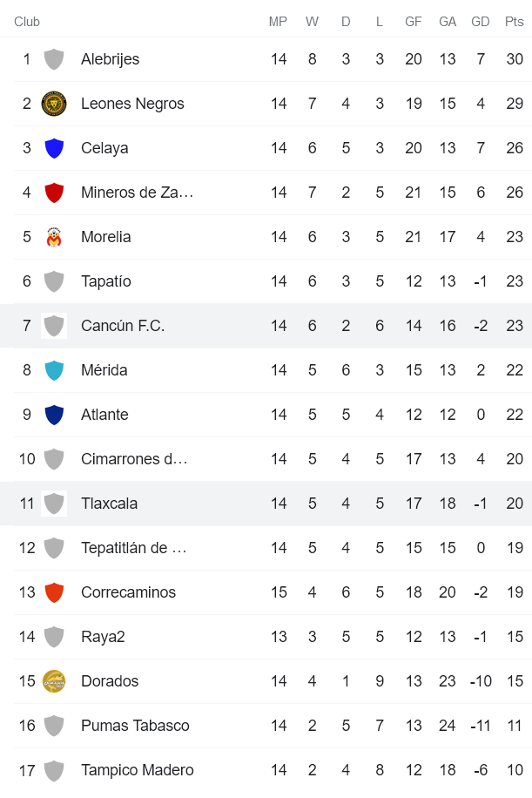Click Mérida's light blue shield icon

(x=54, y=370)
